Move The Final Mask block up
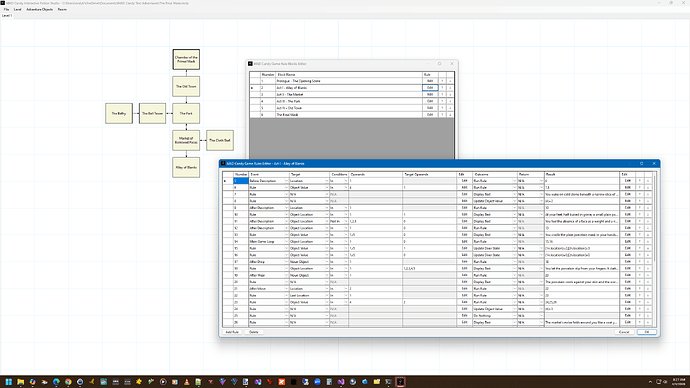Viewport: 690px width, 388px height. click(442, 114)
